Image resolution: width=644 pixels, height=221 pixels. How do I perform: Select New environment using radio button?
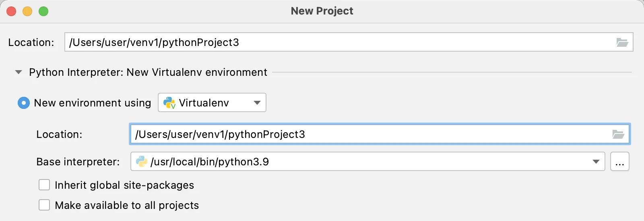(x=24, y=103)
